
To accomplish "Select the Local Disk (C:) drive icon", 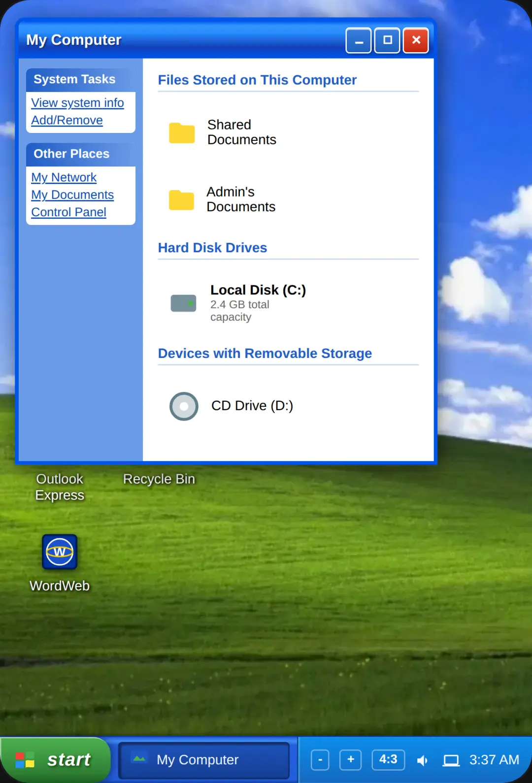I will [x=183, y=303].
